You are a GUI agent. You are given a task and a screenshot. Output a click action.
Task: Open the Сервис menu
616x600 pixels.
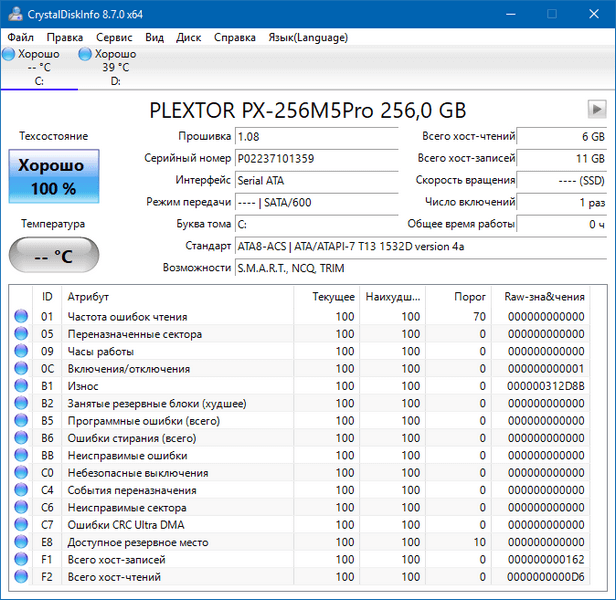tap(113, 38)
